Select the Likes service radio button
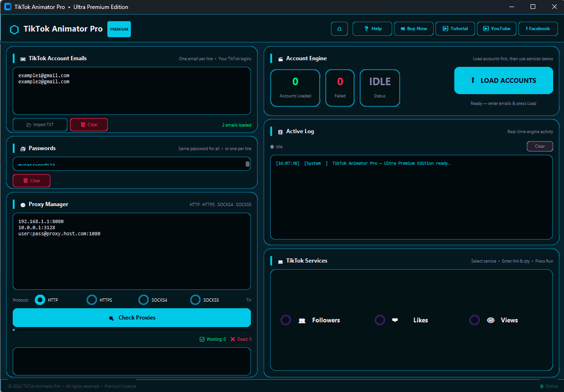This screenshot has height=392, width=564. (380, 320)
